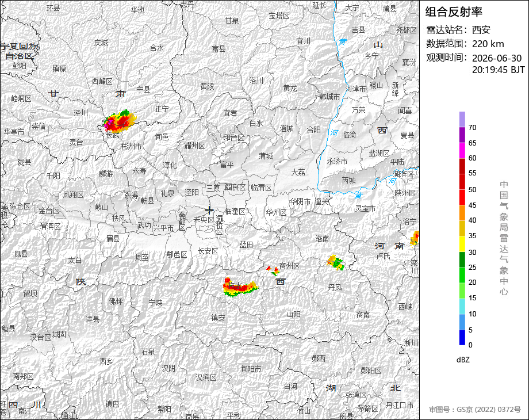Image resolution: width=529 pixels, height=420 pixels.
Task: Click the legend value 70
Action: pyautogui.click(x=472, y=128)
